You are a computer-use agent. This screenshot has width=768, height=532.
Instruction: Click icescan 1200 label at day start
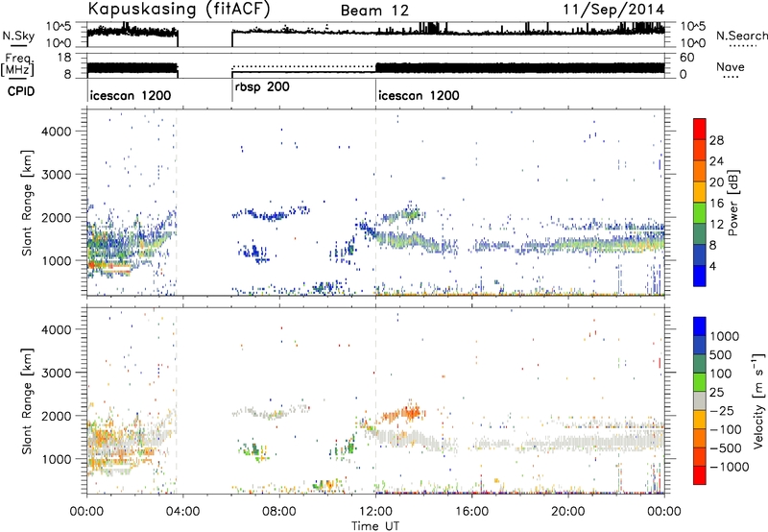pos(131,95)
